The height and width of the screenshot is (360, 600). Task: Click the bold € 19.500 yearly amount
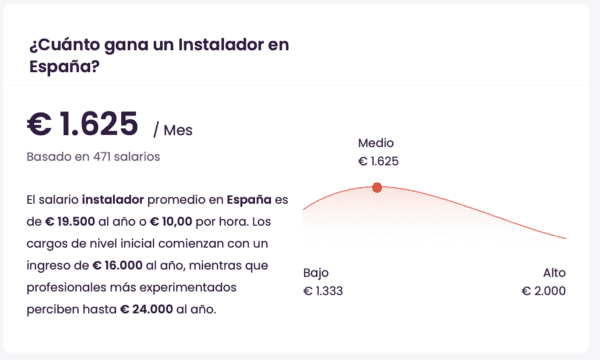click(70, 222)
